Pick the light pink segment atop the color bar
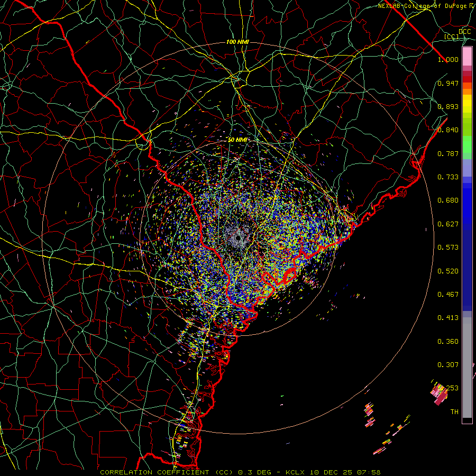The height and width of the screenshot is (476, 476). (467, 56)
